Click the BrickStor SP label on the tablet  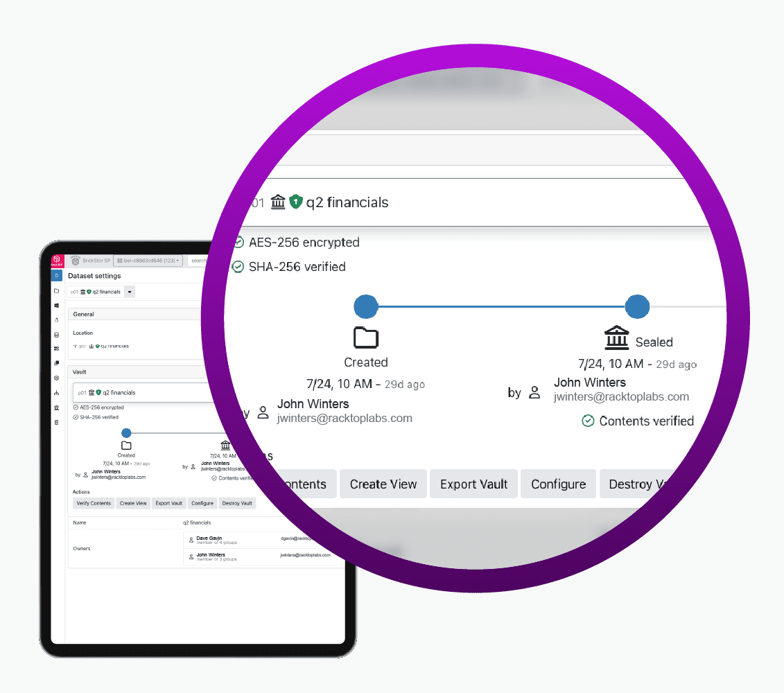(96, 261)
